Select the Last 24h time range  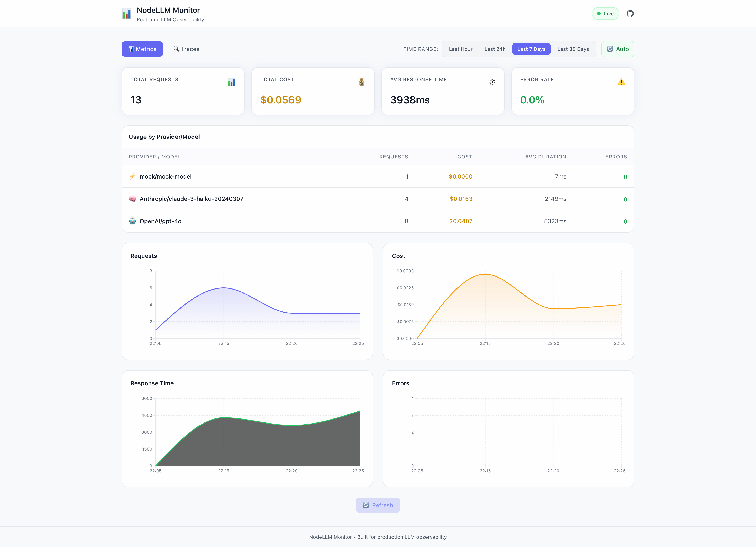click(495, 49)
